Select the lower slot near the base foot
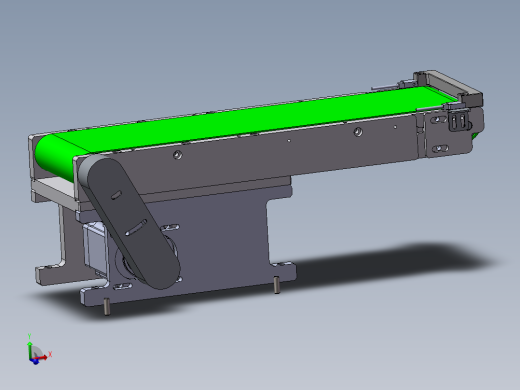Image resolution: width=520 pixels, height=390 pixels. 122,286
